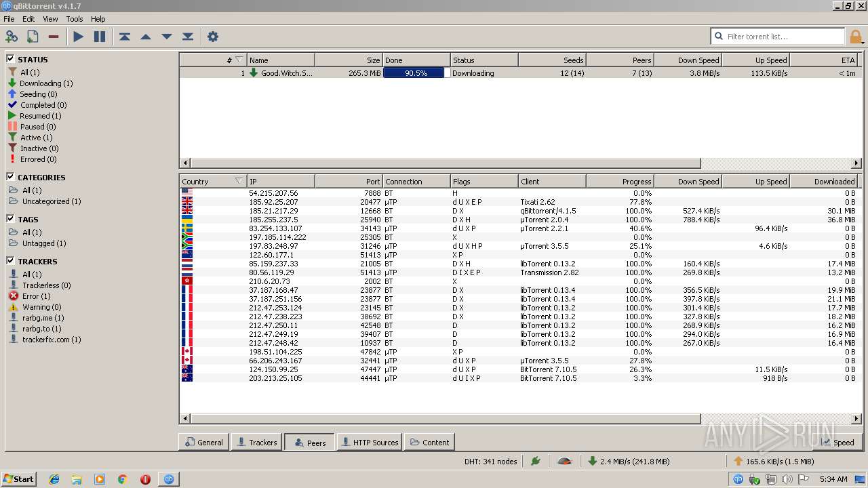
Task: Click the Paused status filter icon
Action: point(12,127)
